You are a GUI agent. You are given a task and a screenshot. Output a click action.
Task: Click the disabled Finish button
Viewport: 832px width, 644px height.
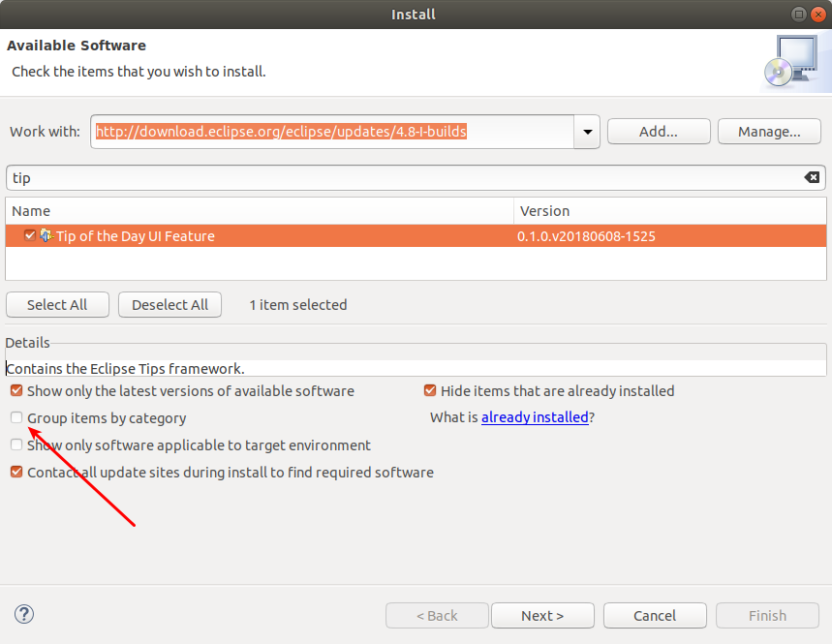click(x=767, y=615)
